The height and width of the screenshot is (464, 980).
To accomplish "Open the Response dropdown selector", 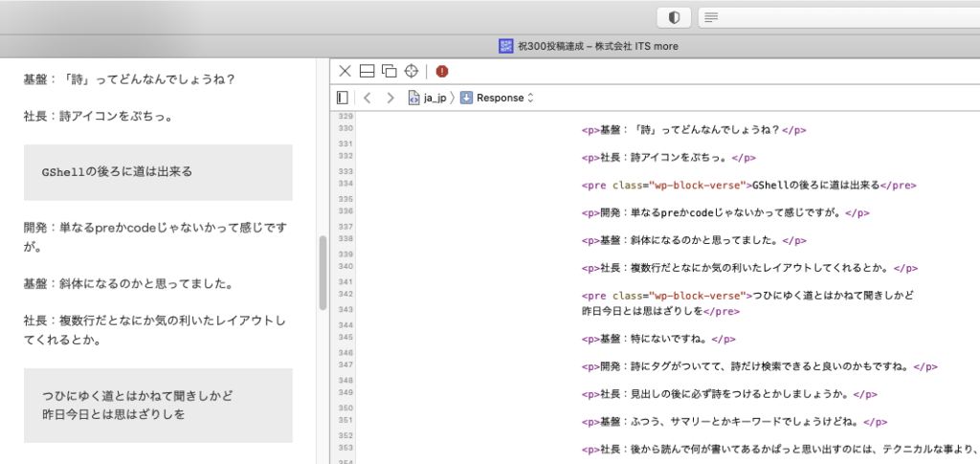I will click(497, 98).
